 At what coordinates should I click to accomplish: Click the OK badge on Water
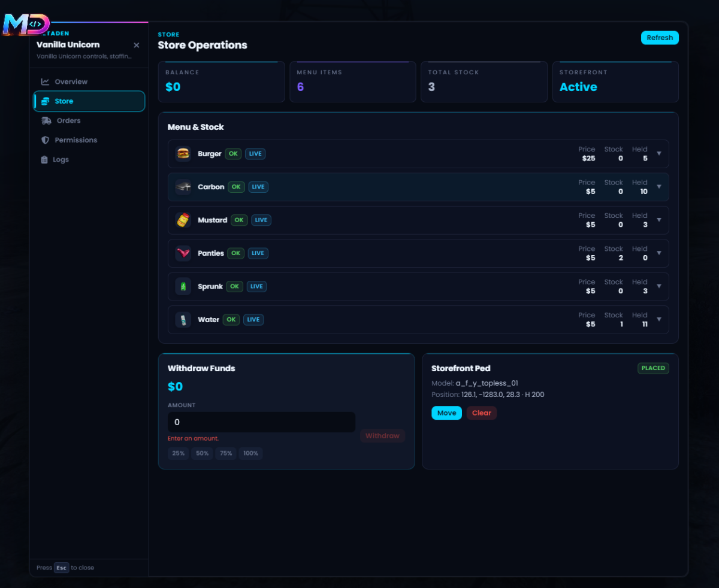[x=231, y=320]
